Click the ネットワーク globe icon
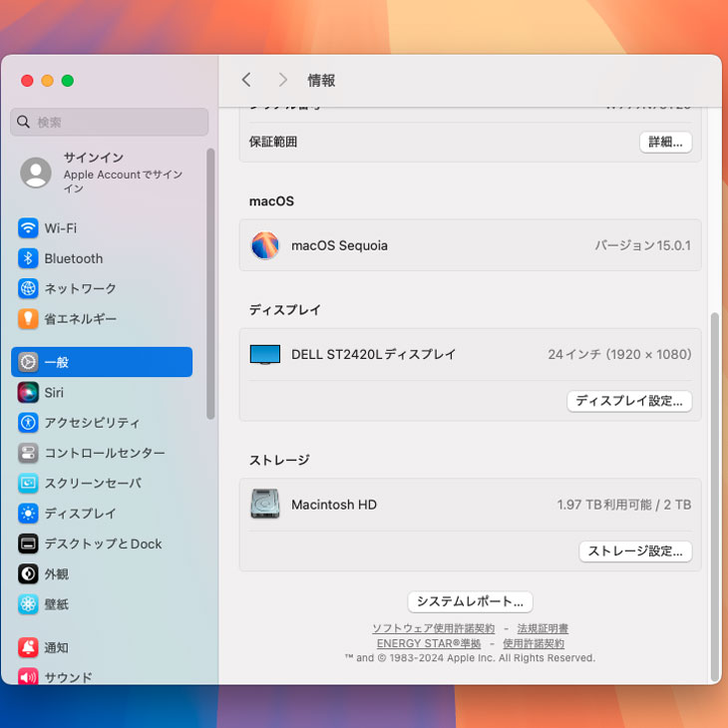Screen dimensions: 728x728 28,288
